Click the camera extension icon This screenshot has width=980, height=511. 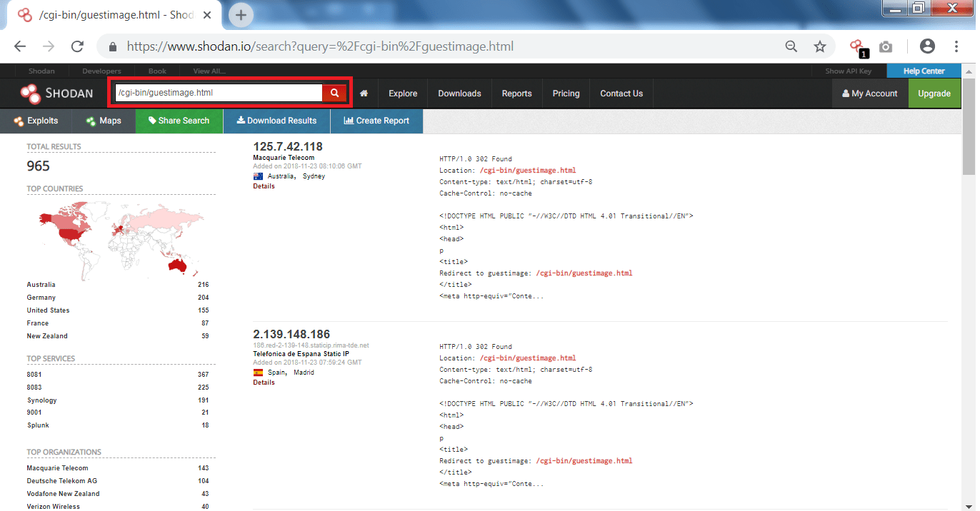coord(886,46)
